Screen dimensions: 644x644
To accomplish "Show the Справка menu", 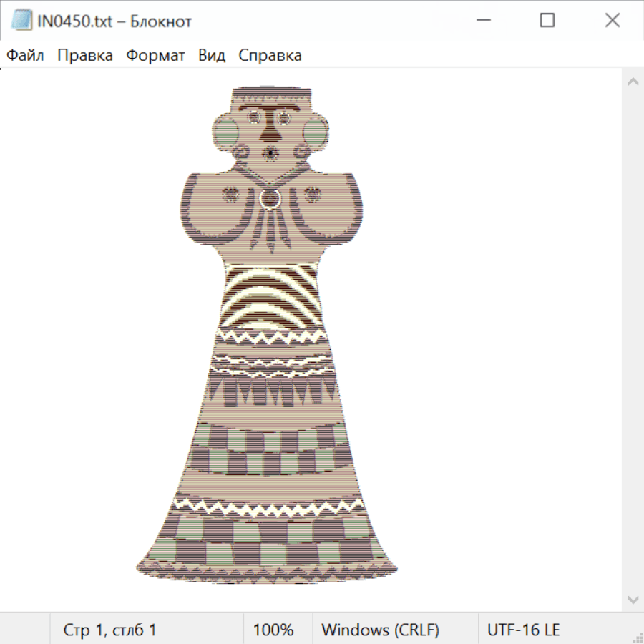I will 270,56.
